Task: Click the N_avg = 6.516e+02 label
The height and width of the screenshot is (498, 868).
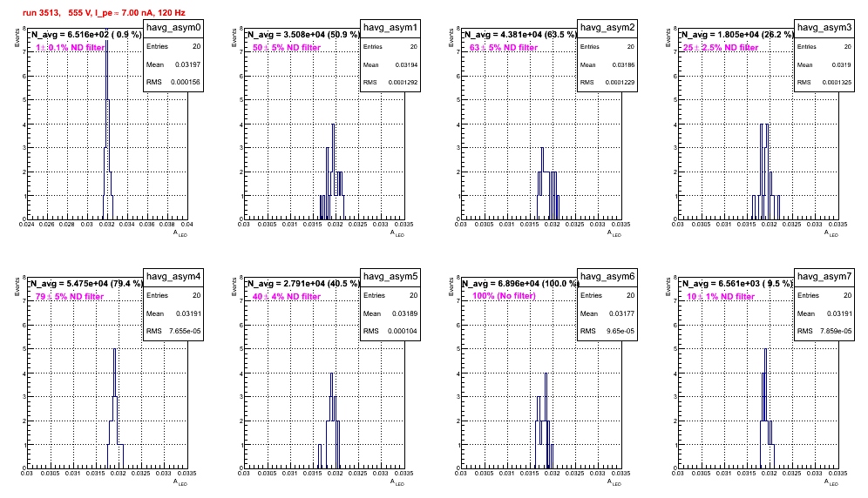Action: coord(86,34)
